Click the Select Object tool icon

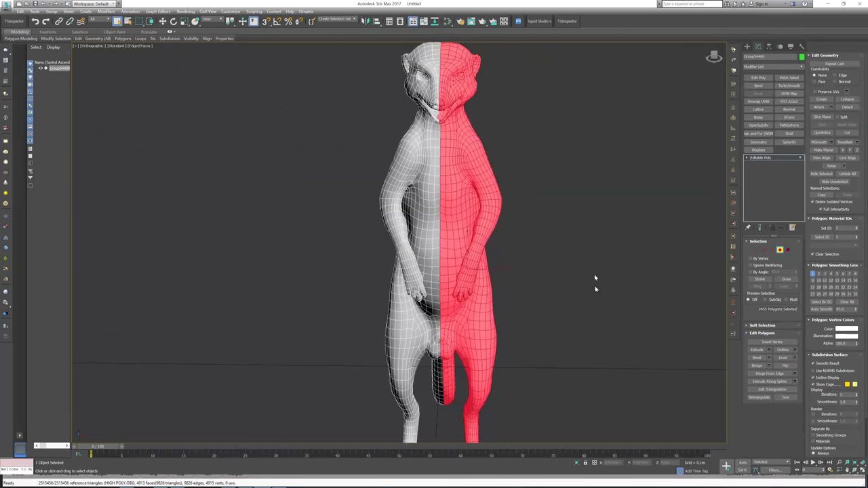(x=117, y=21)
